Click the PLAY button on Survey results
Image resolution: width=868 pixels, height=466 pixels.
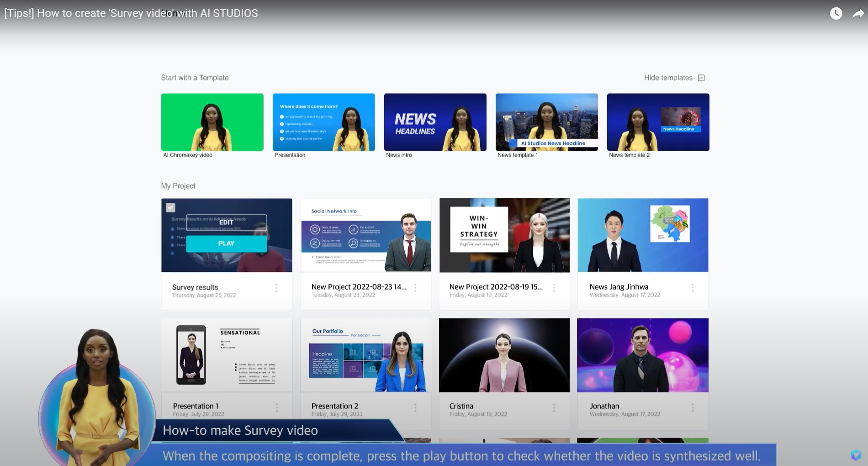tap(227, 244)
